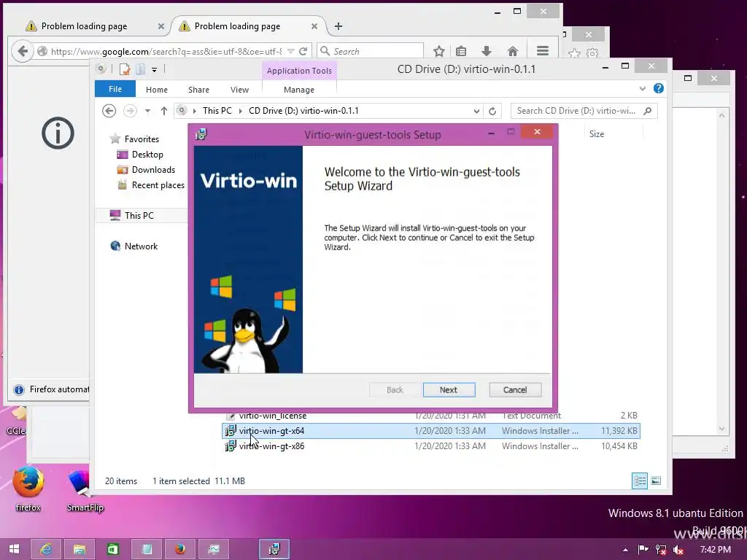Open the taskbar clock showing 7:42 PM
This screenshot has height=560, width=747.
pyautogui.click(x=715, y=550)
